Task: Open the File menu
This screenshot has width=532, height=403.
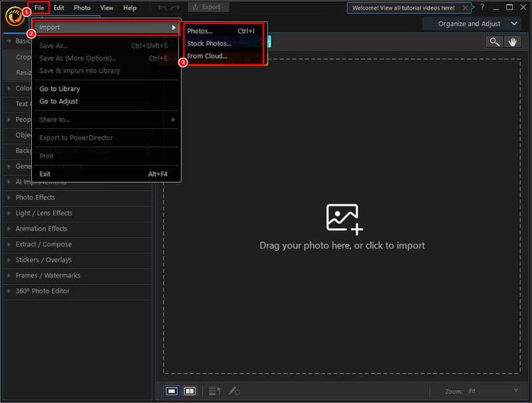Action: [x=39, y=7]
